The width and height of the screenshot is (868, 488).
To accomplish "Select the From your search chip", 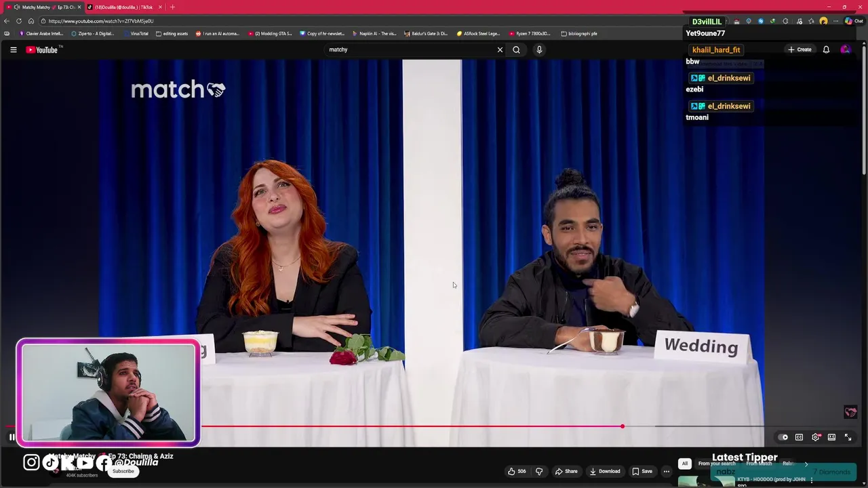I will (717, 464).
